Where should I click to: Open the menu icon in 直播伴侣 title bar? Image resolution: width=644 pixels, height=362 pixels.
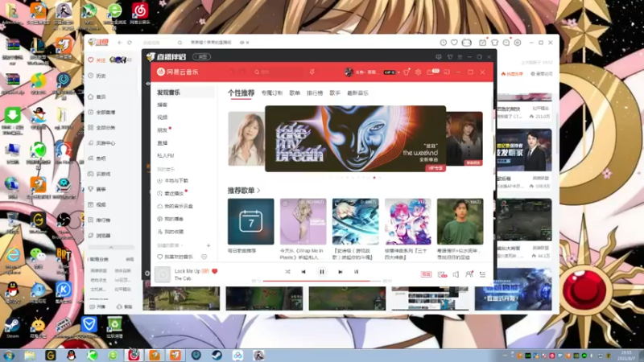click(460, 56)
